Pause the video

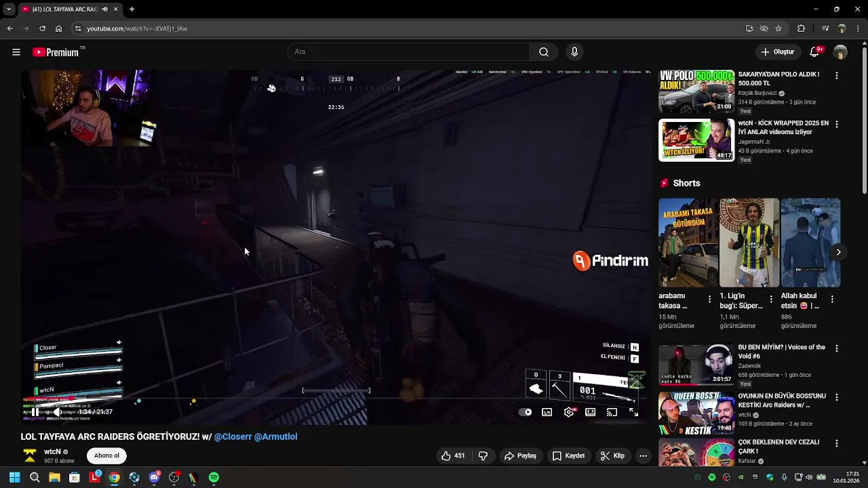35,412
